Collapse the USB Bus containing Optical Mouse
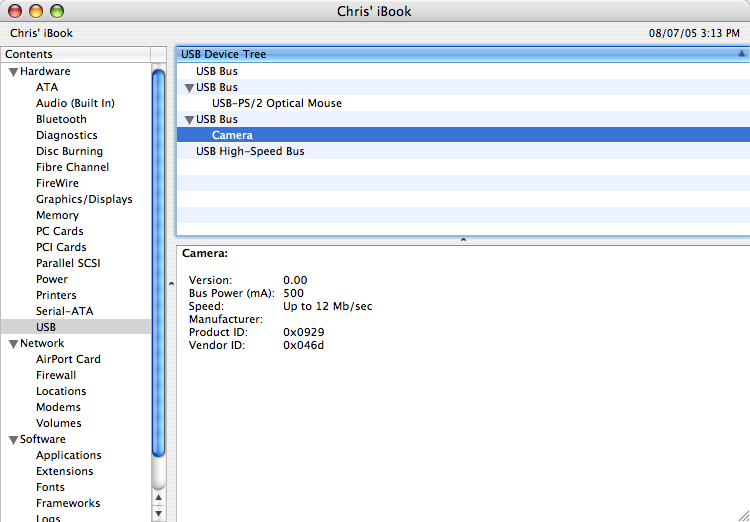Image resolution: width=750 pixels, height=522 pixels. click(x=189, y=88)
